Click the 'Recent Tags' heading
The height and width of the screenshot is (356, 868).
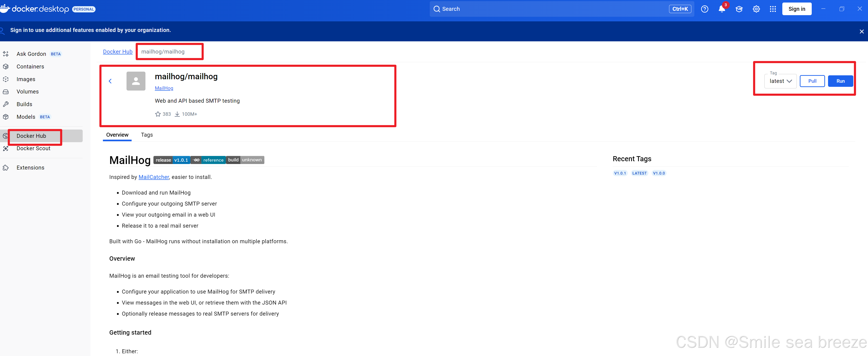click(632, 159)
